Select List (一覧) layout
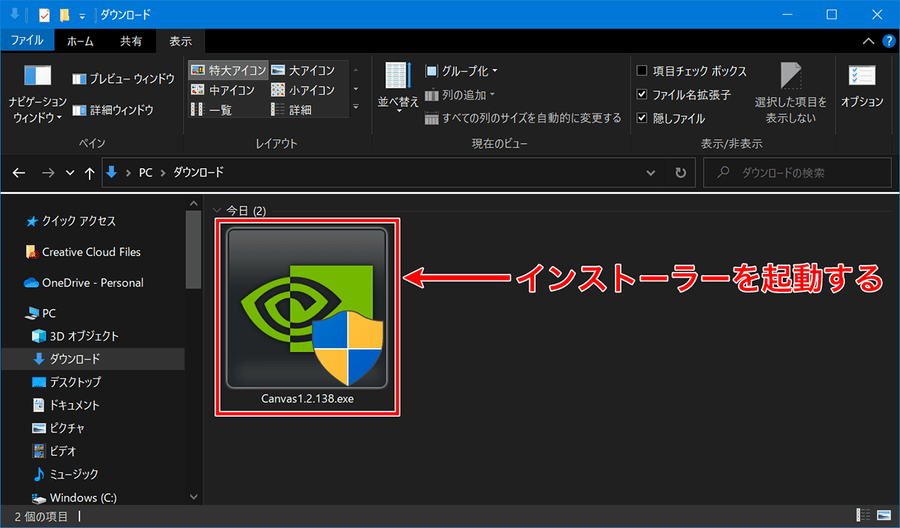The width and height of the screenshot is (900, 528). coord(211,110)
